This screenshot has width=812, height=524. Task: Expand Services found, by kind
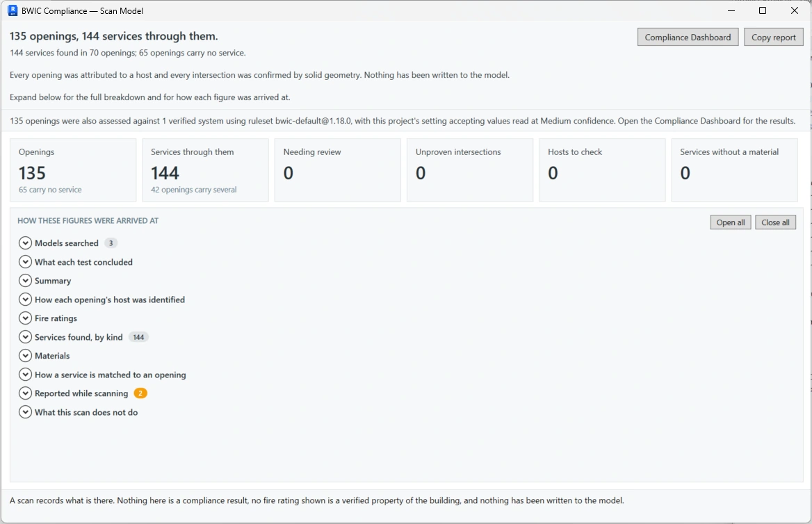point(25,337)
